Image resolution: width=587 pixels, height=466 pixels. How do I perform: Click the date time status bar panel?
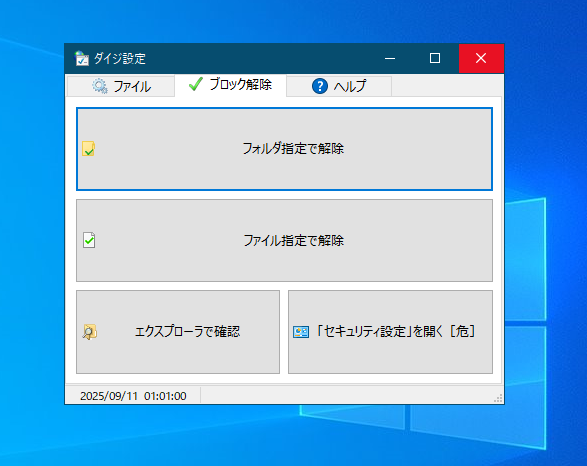[x=133, y=396]
